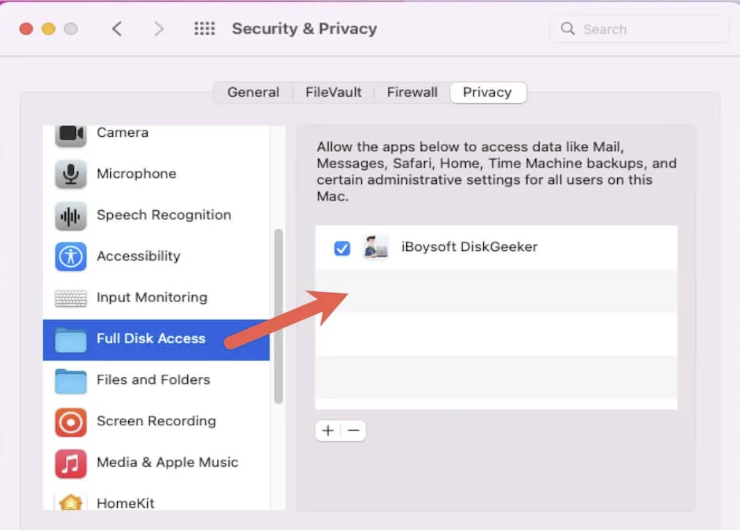Go forward with the right chevron
This screenshot has height=530, width=740.
tap(159, 29)
